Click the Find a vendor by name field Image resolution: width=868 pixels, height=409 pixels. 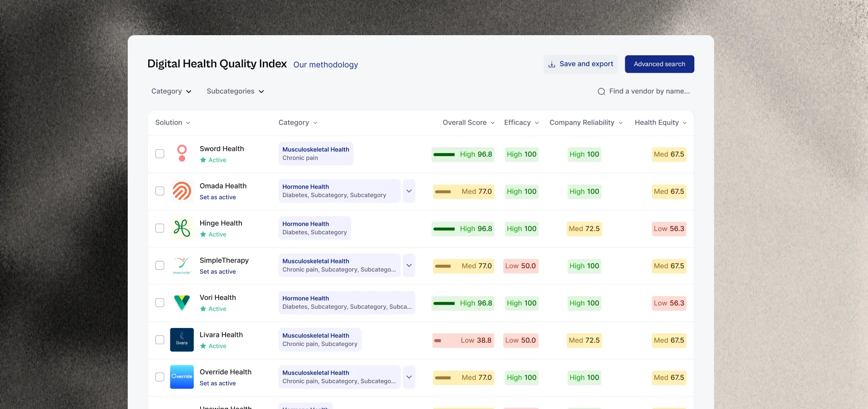[x=644, y=91]
